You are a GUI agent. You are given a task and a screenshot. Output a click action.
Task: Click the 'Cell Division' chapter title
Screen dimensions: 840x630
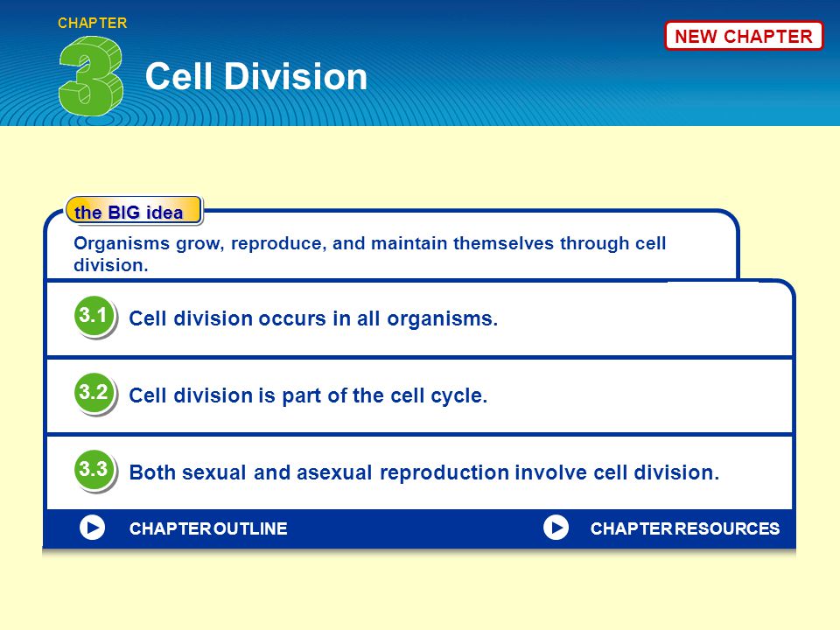(x=256, y=76)
